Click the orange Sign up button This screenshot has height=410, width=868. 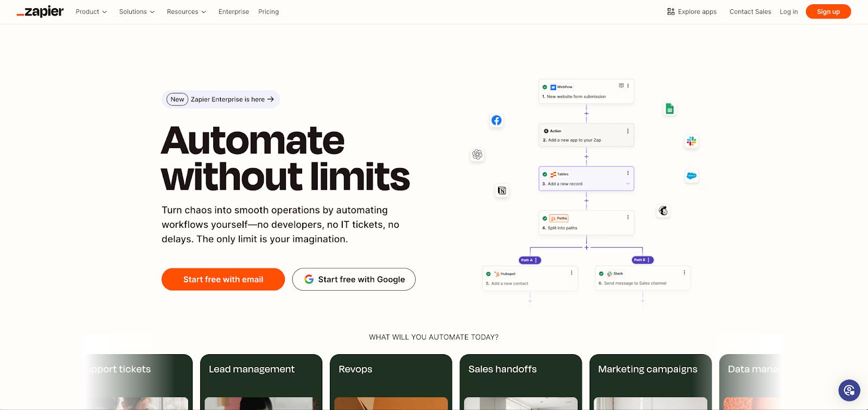828,11
